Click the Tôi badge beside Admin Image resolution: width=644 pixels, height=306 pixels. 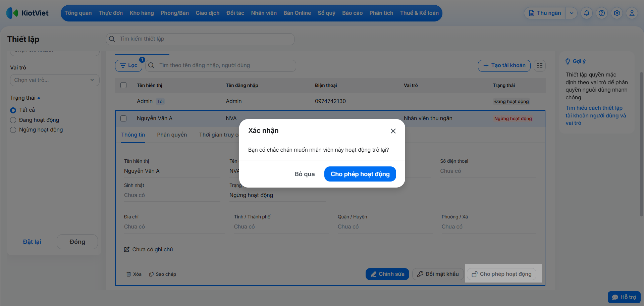pyautogui.click(x=161, y=101)
